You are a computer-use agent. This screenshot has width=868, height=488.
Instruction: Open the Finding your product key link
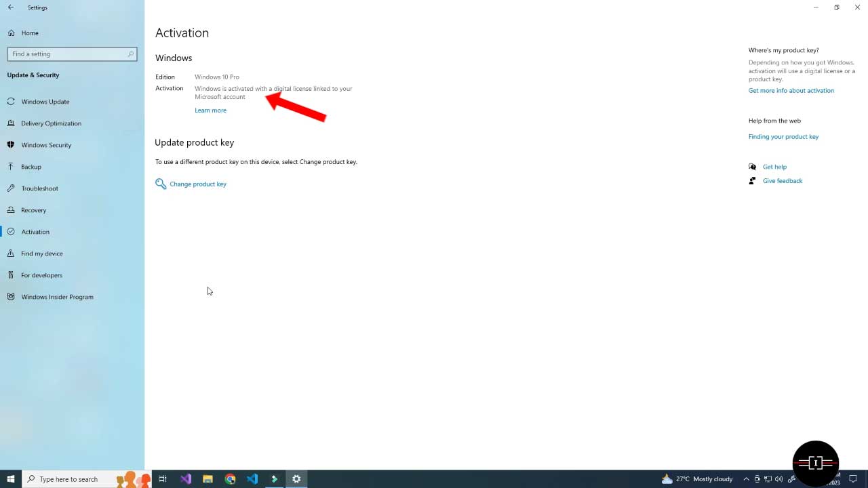(x=783, y=136)
